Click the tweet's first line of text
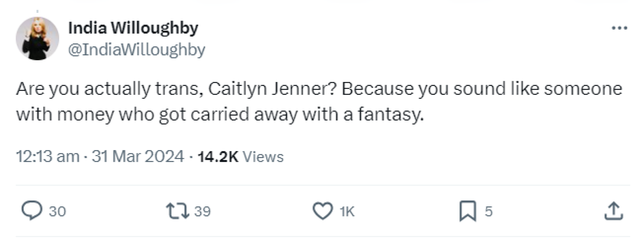 coord(319,89)
